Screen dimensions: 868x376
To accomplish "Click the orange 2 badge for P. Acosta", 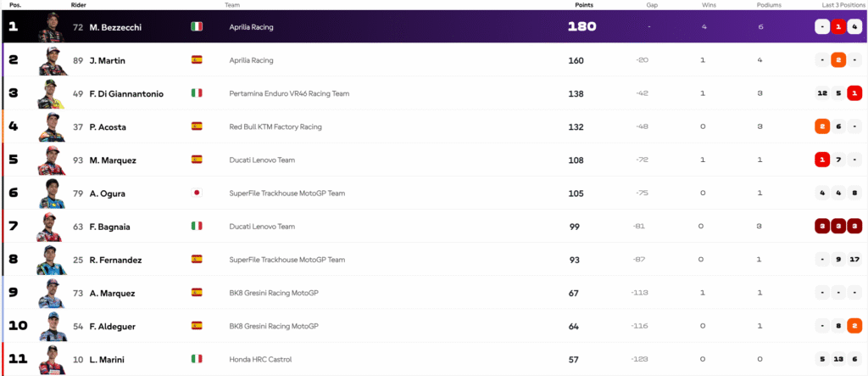I will click(x=822, y=126).
